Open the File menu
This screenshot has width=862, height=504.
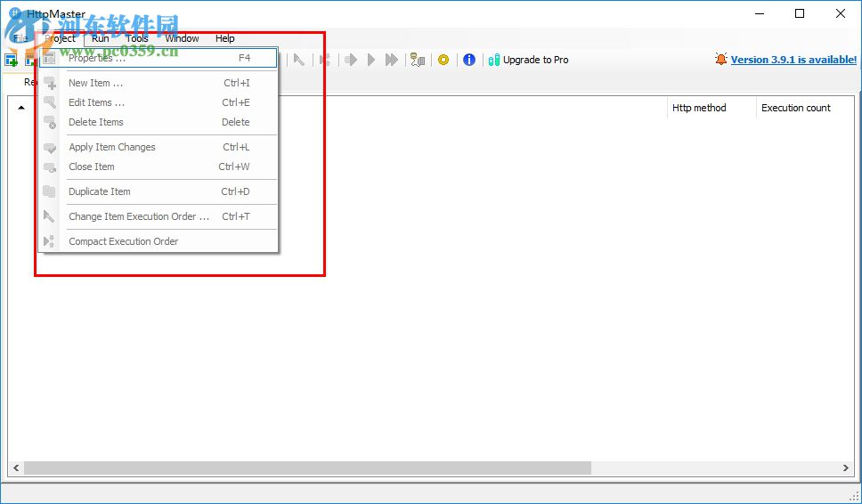point(20,38)
